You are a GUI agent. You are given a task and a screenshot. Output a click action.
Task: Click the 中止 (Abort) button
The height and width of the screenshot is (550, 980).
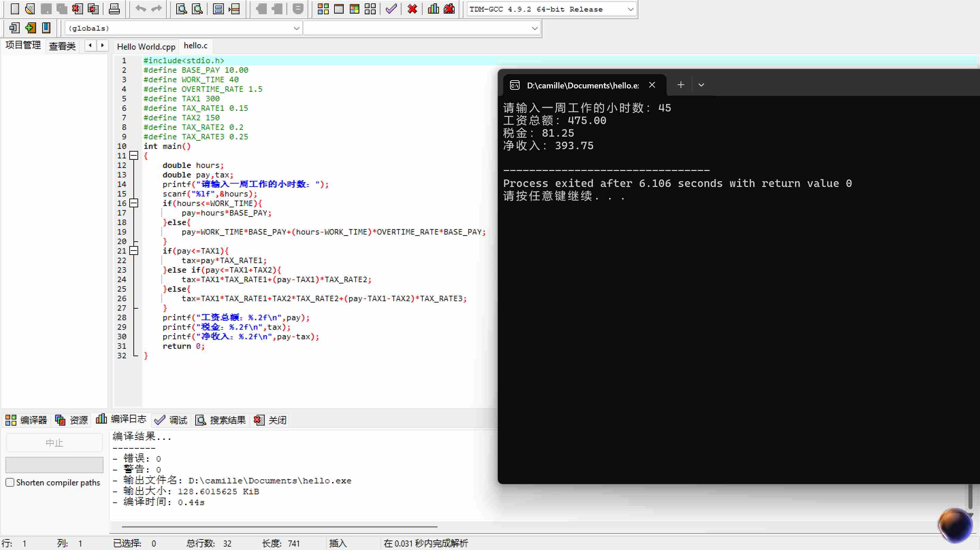click(x=54, y=443)
